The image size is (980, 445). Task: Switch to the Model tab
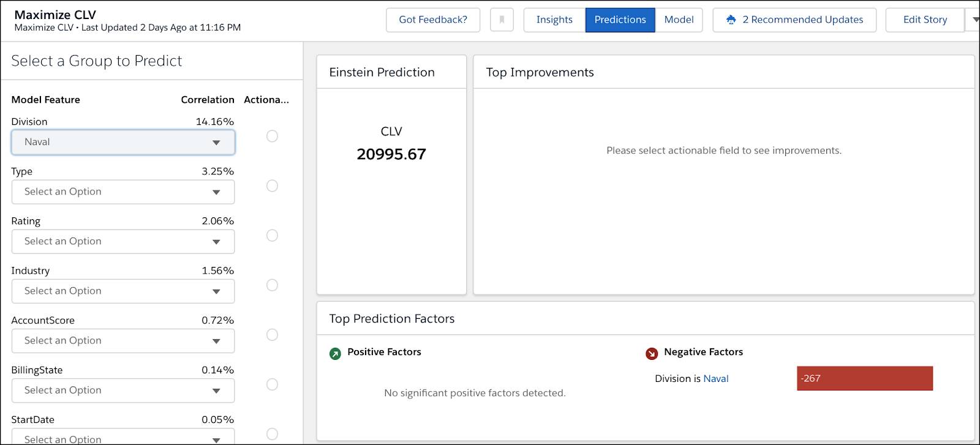click(x=679, y=20)
